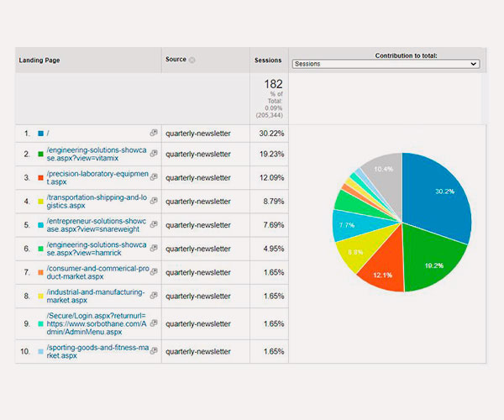The height and width of the screenshot is (420, 504).
Task: Open external link icon for the transportation-shipping row
Action: [x=154, y=201]
